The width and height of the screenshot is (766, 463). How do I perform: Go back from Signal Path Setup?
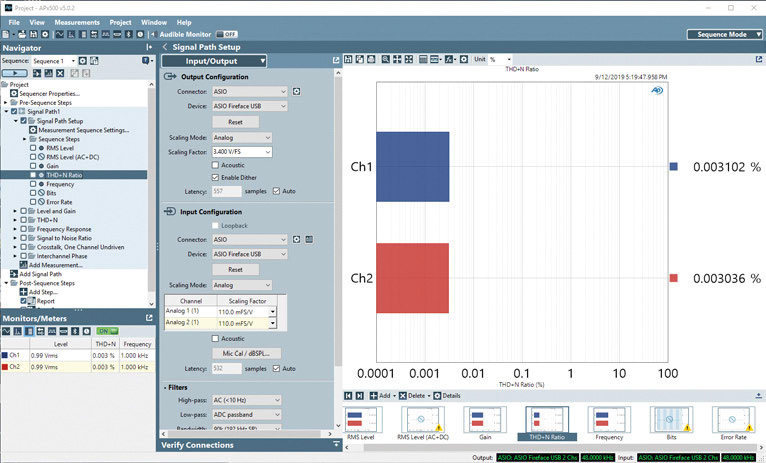pos(165,47)
